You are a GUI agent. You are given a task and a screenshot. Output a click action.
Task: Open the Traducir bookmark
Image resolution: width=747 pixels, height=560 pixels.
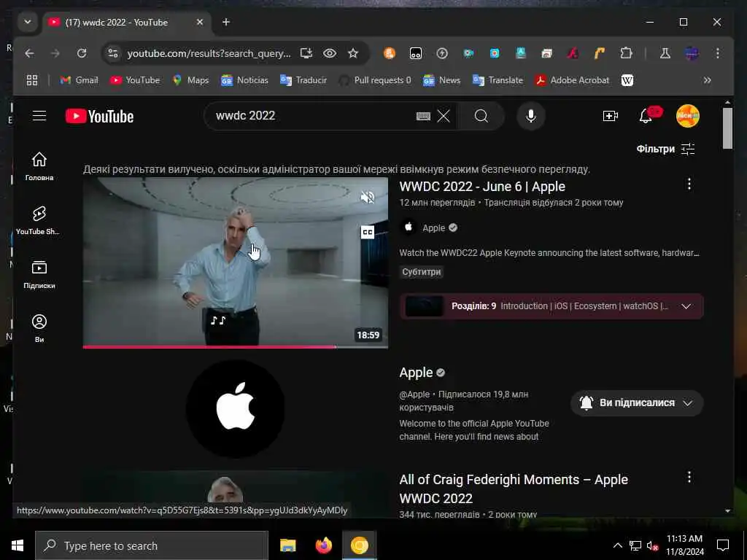click(303, 80)
